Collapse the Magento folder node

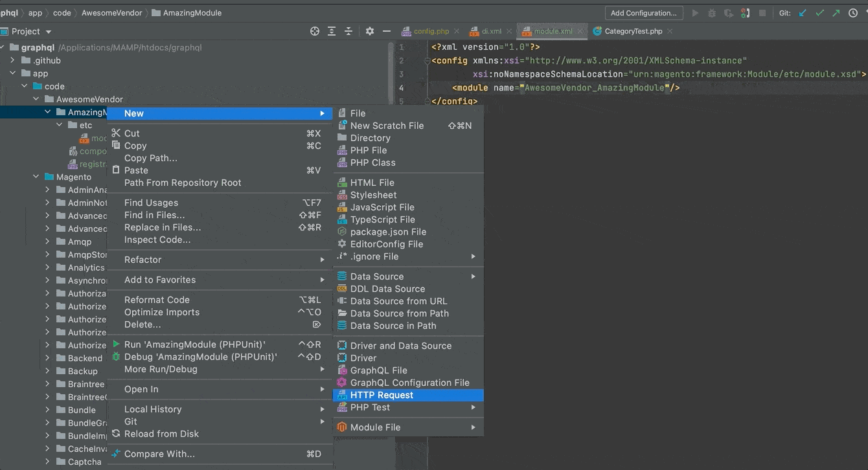pyautogui.click(x=37, y=177)
